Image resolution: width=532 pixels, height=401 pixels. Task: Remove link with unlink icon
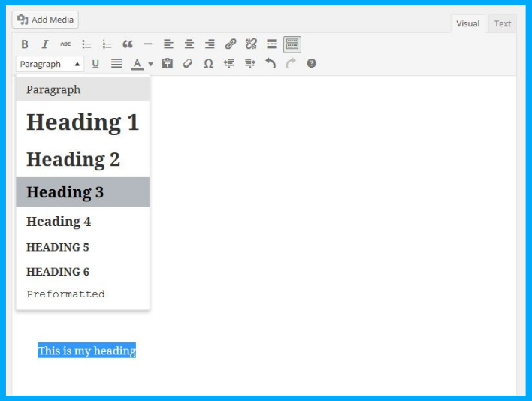click(x=251, y=44)
